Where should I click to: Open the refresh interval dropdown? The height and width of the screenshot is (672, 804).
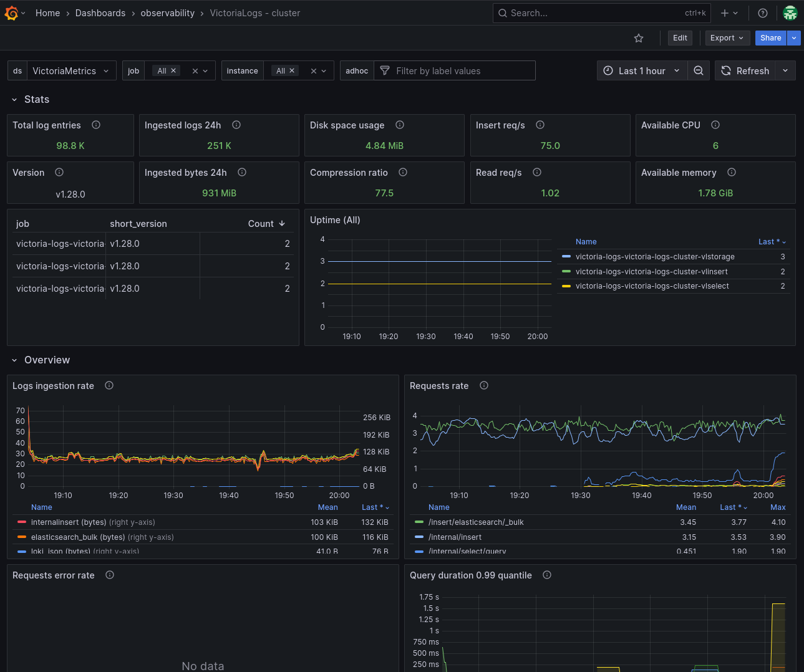click(785, 70)
